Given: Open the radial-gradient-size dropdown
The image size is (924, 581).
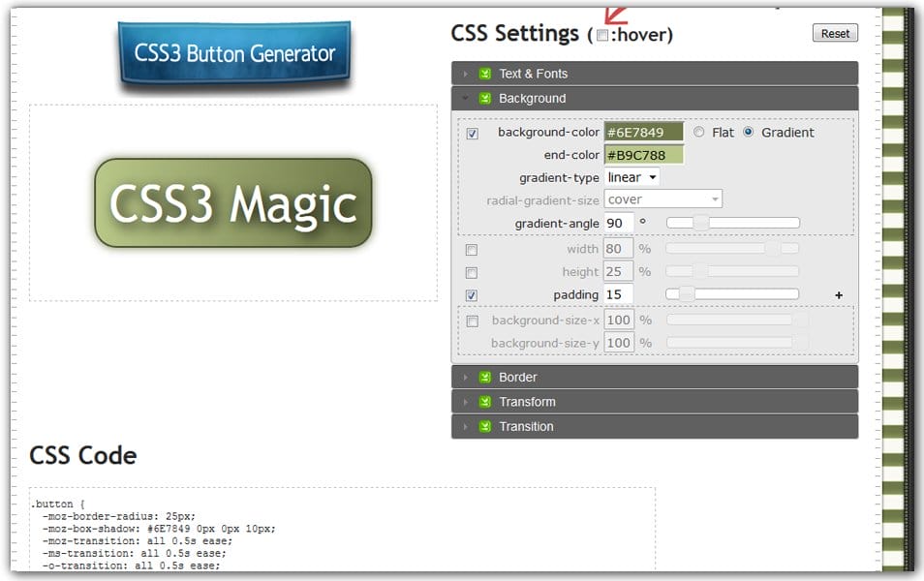Looking at the screenshot, I should pyautogui.click(x=663, y=199).
